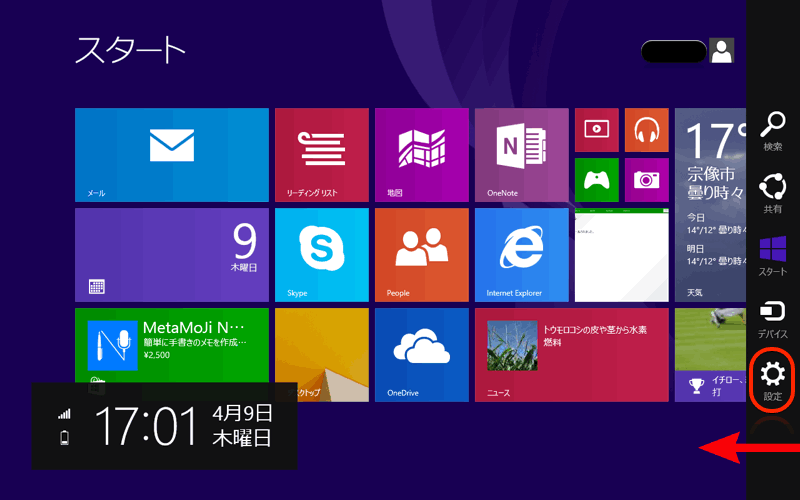Open the People tile

tap(421, 255)
